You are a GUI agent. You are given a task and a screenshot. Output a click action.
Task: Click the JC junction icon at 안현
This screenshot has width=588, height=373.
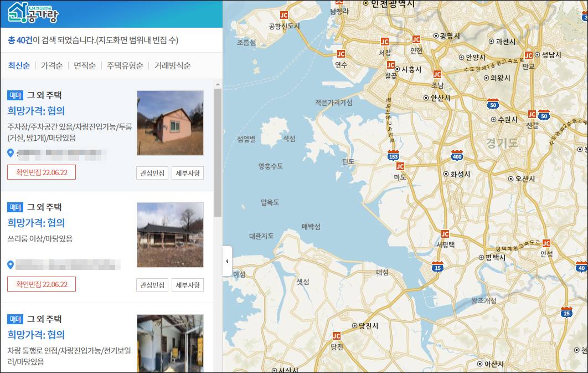pos(416,39)
